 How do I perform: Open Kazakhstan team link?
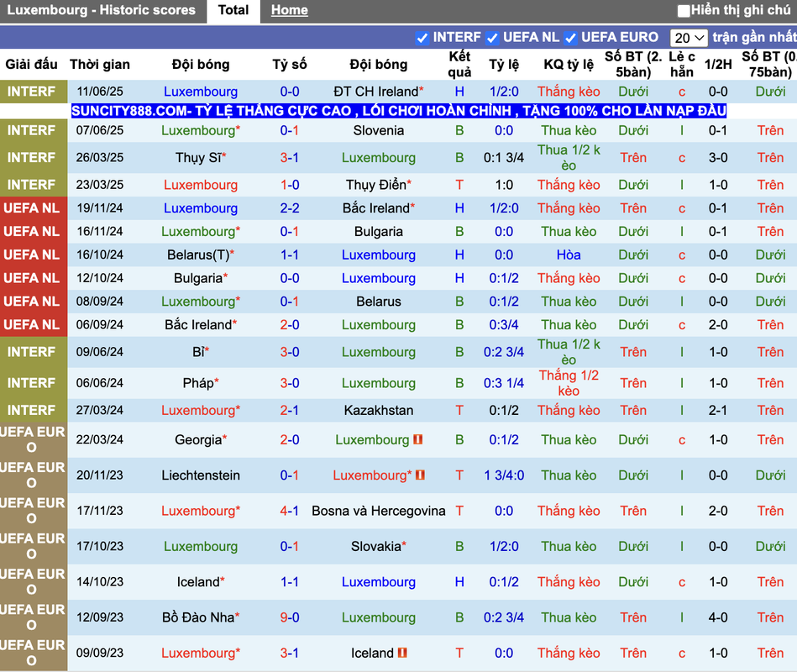point(378,410)
